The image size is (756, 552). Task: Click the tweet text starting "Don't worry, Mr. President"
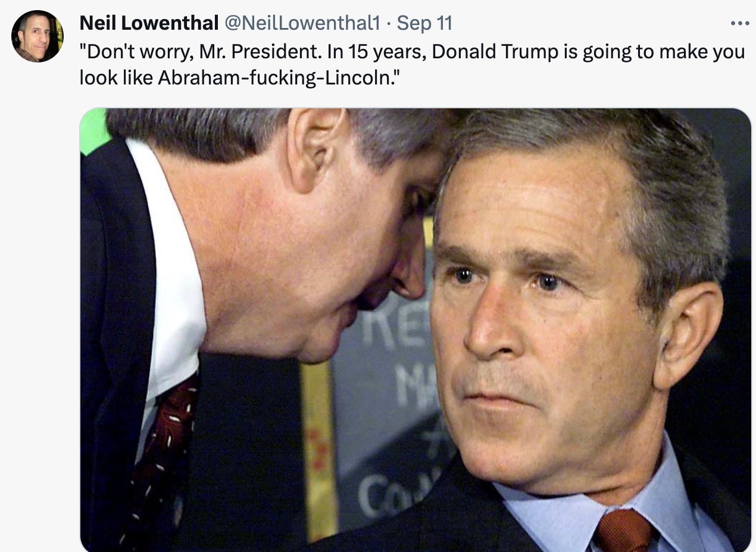tap(412, 64)
